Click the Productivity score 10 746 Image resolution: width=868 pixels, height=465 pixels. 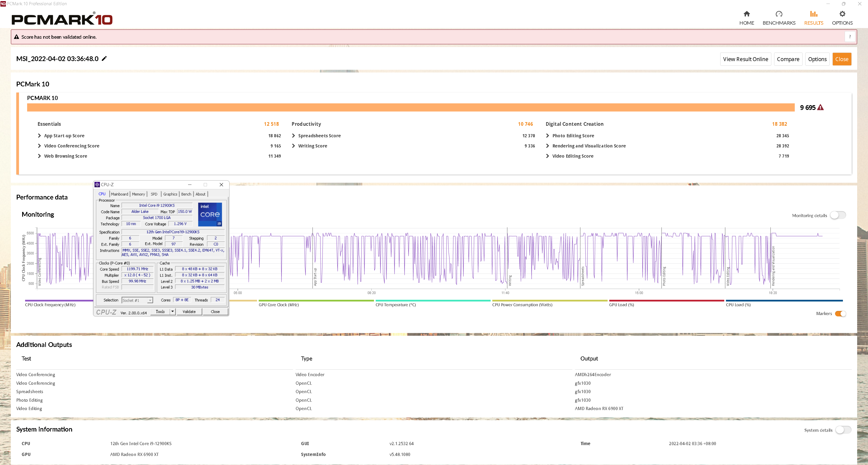tap(525, 124)
